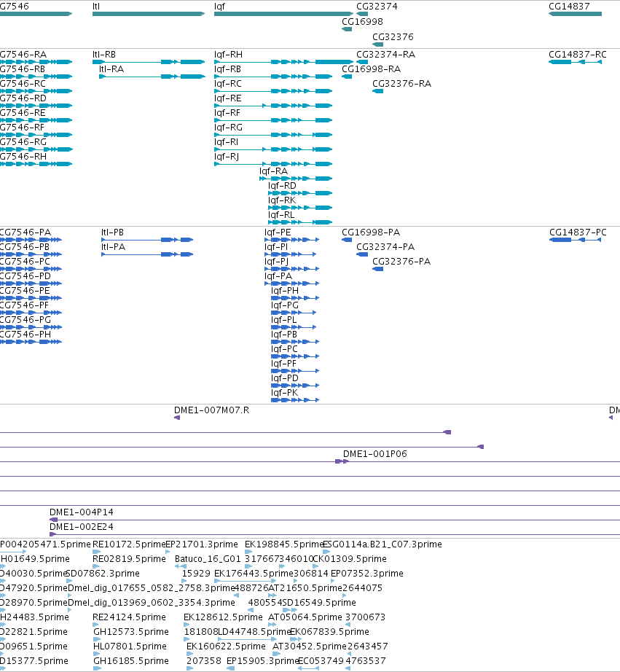Screen dimensions: 620x672
Task: Select transcript ltl-RA label
Action: point(111,69)
